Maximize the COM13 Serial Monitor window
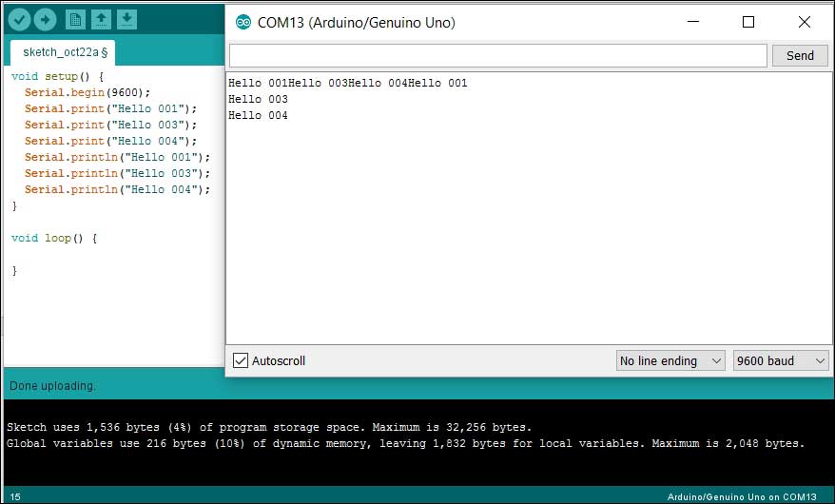 click(x=748, y=22)
